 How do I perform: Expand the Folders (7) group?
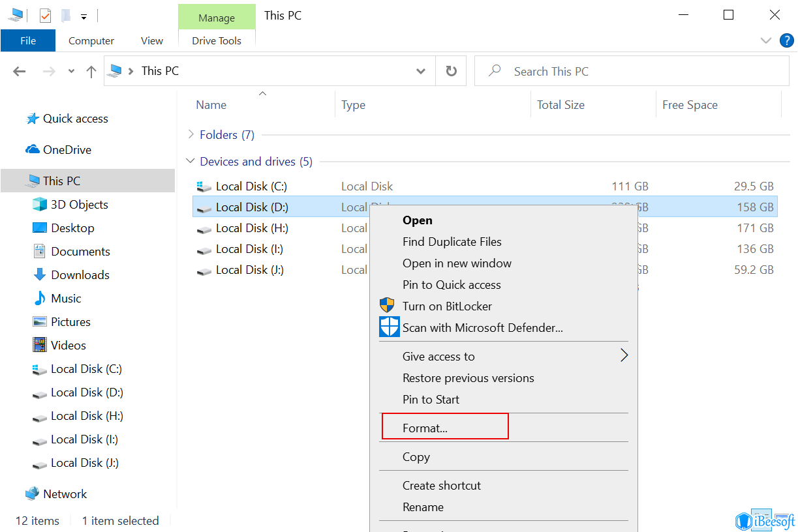click(x=191, y=134)
